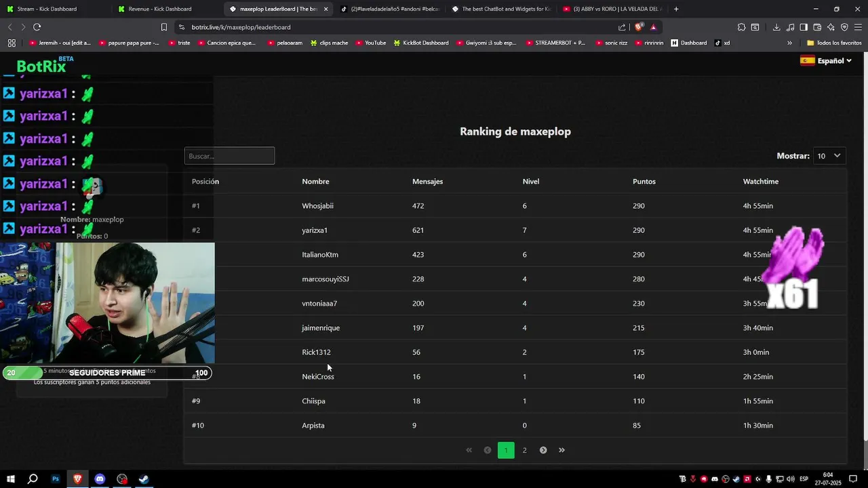Open Brave Shields lion icon
868x488 pixels.
coord(639,27)
